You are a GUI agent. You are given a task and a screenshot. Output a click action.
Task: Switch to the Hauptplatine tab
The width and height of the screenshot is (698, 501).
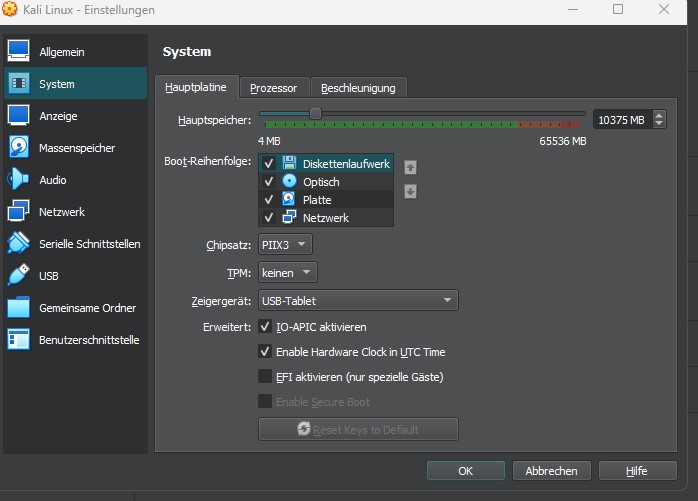tap(196, 87)
